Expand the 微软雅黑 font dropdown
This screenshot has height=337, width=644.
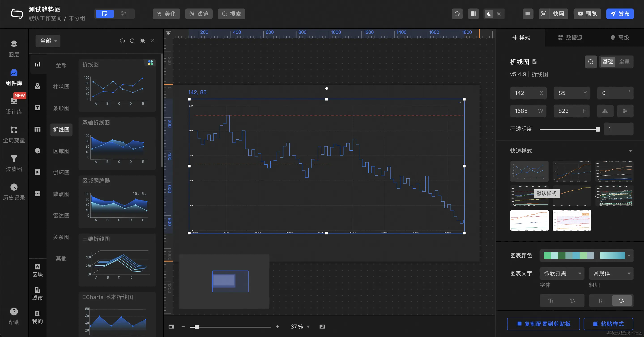(x=562, y=273)
